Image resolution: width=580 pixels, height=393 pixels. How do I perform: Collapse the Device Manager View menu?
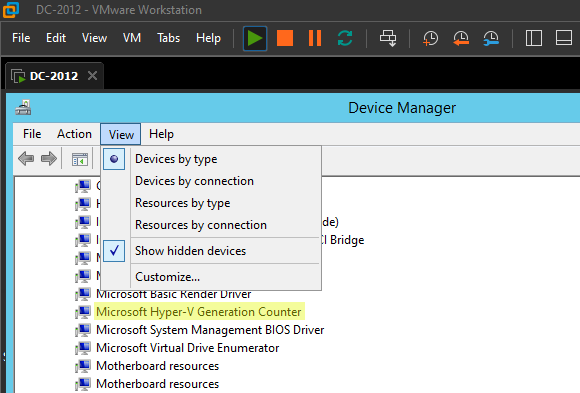pyautogui.click(x=121, y=134)
